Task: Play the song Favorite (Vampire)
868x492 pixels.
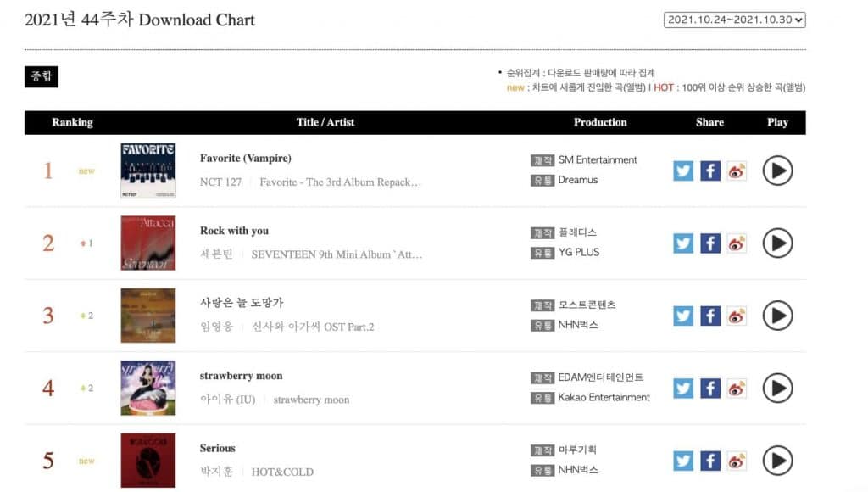Action: tap(777, 171)
